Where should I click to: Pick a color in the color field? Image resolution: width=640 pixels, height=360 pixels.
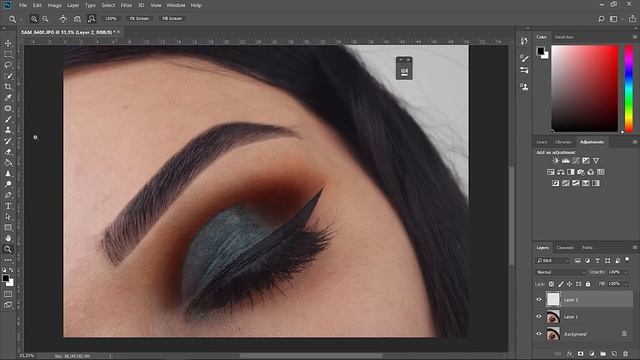click(x=584, y=89)
